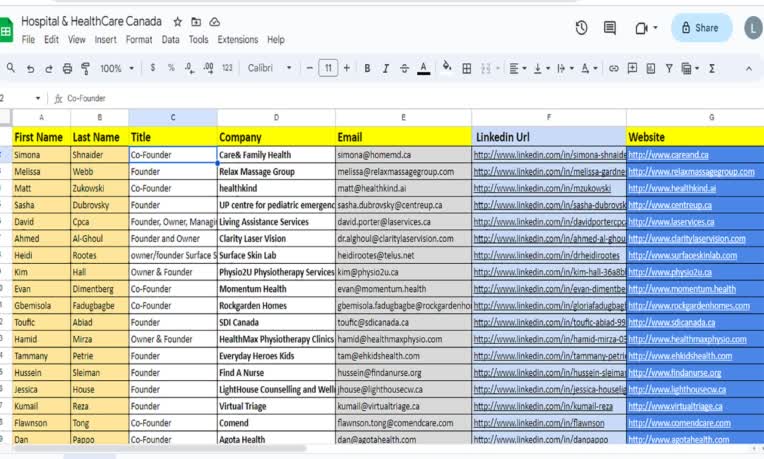Open the Tools menu

pos(198,39)
